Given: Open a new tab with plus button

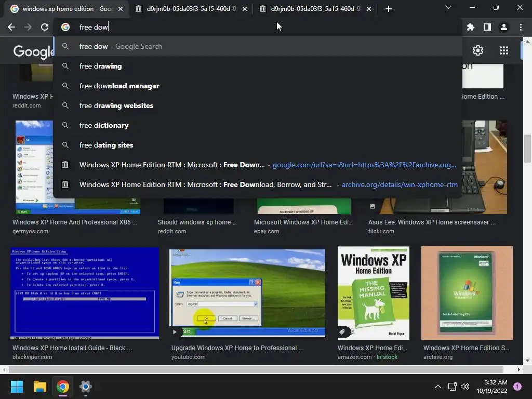Looking at the screenshot, I should 389,9.
